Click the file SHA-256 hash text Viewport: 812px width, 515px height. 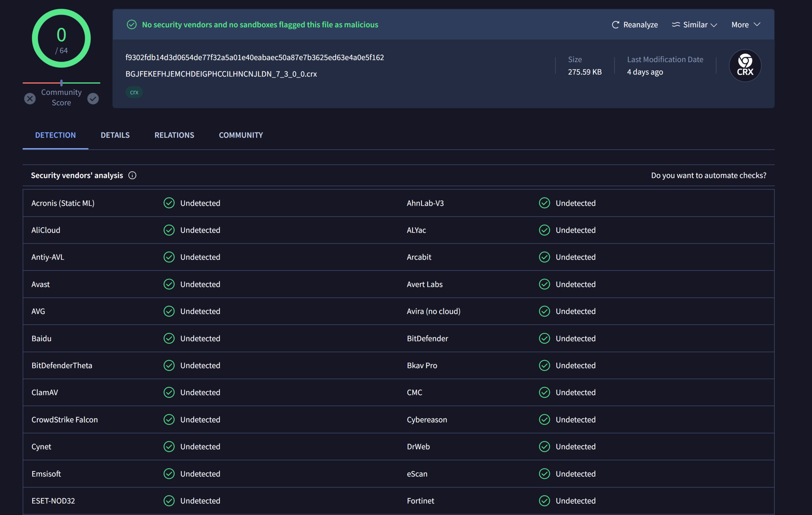click(x=255, y=57)
